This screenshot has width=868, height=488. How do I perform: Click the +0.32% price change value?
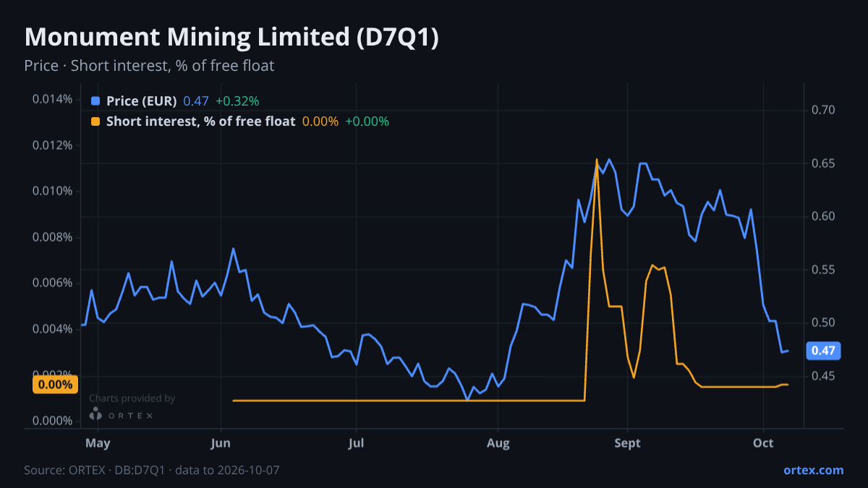(237, 101)
